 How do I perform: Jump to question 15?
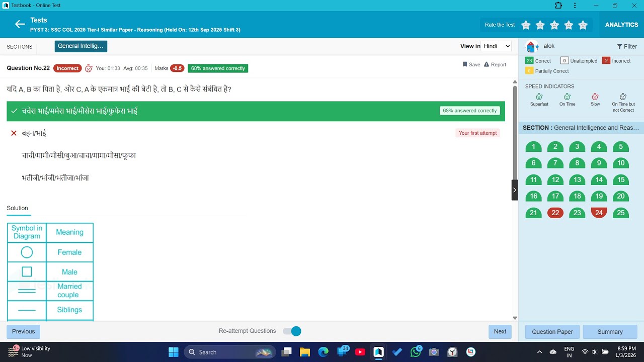pyautogui.click(x=621, y=180)
